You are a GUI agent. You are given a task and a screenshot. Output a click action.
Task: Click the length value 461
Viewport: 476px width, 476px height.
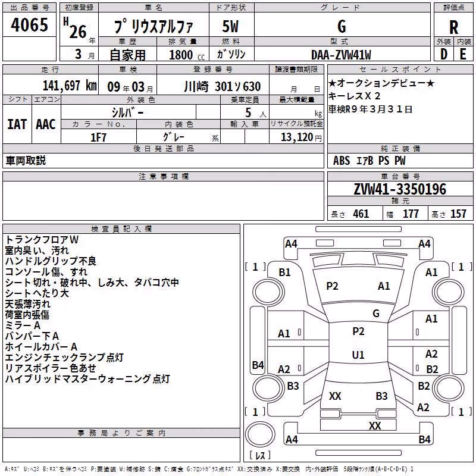(361, 214)
